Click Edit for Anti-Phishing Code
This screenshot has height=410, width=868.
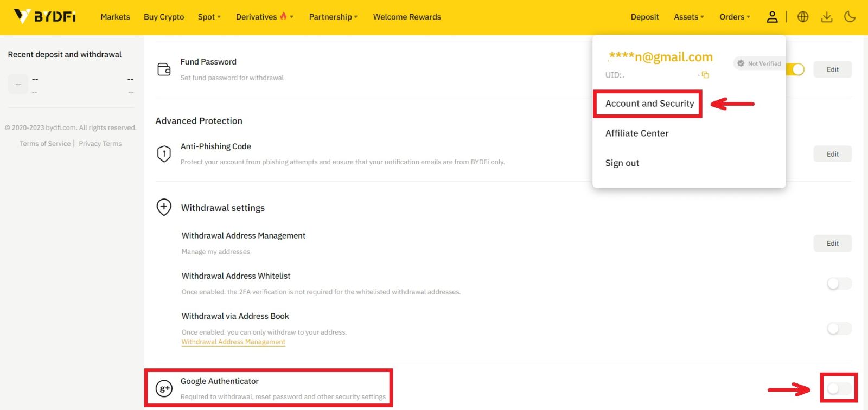(832, 154)
